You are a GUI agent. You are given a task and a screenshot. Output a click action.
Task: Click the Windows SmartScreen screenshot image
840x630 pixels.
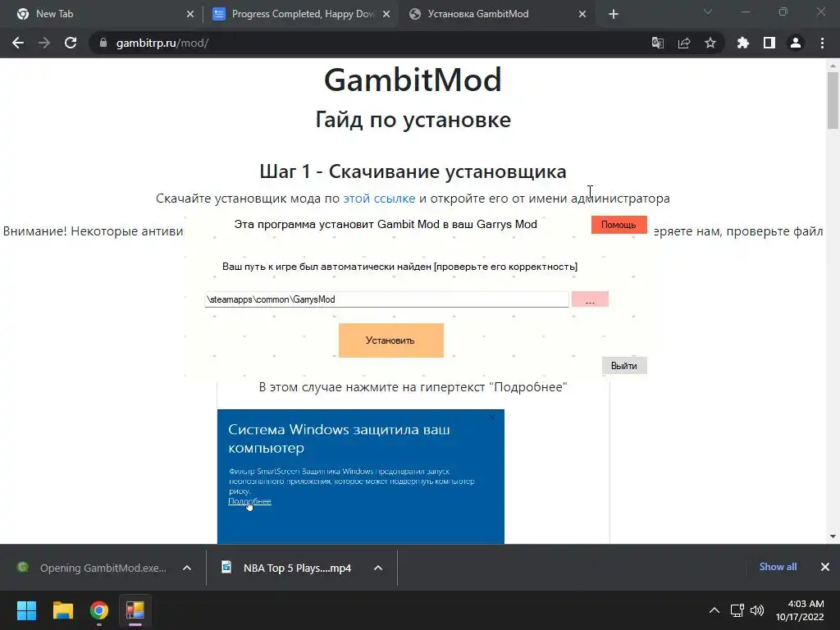361,477
